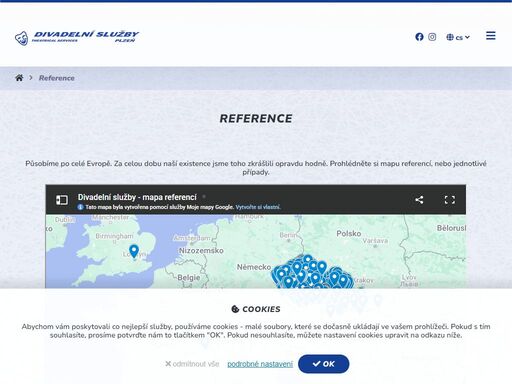512x384 pixels.
Task: Click the COOKIES heading icon
Action: (235, 309)
